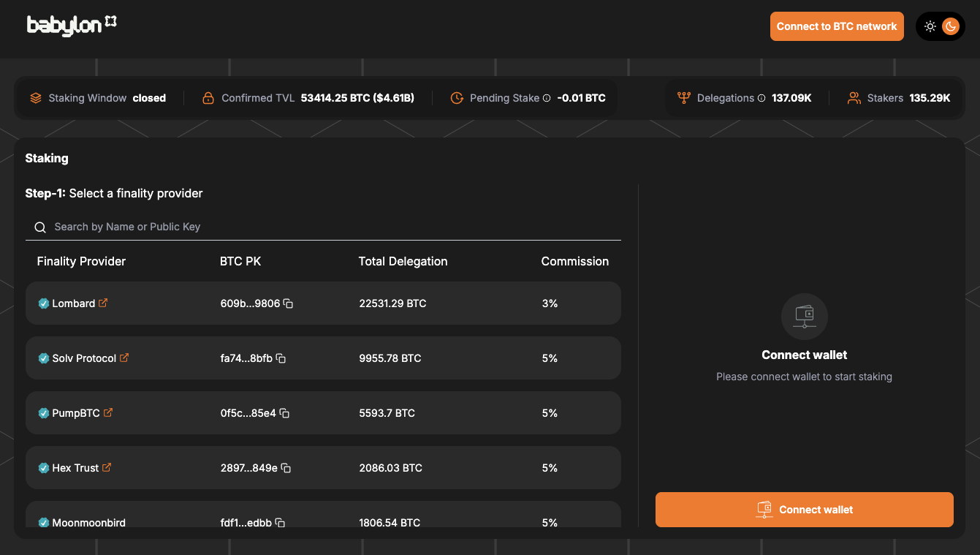
Task: Sort by Total Delegation column header
Action: pyautogui.click(x=403, y=261)
